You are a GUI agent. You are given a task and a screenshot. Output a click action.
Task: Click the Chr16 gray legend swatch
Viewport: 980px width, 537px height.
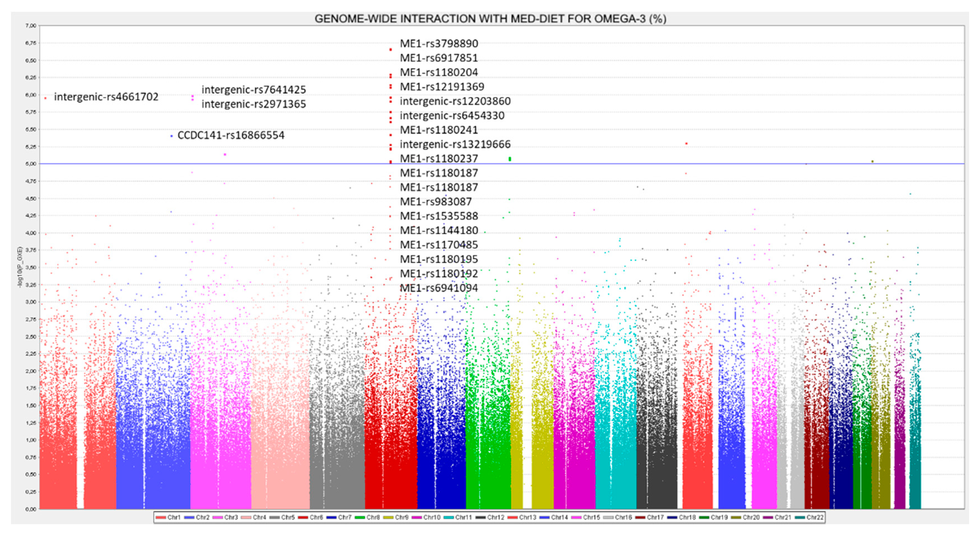[609, 518]
